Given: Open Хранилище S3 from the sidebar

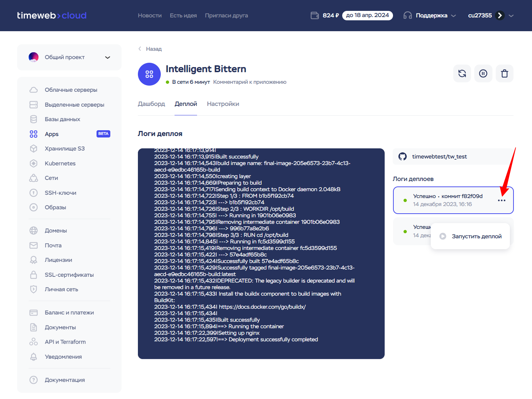Looking at the screenshot, I should (64, 148).
